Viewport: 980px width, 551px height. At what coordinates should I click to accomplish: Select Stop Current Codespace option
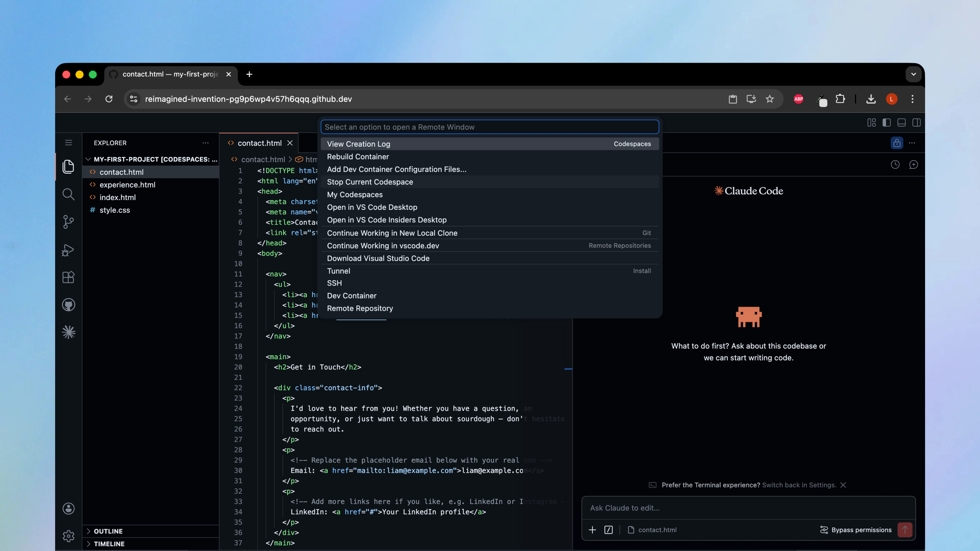pos(370,182)
